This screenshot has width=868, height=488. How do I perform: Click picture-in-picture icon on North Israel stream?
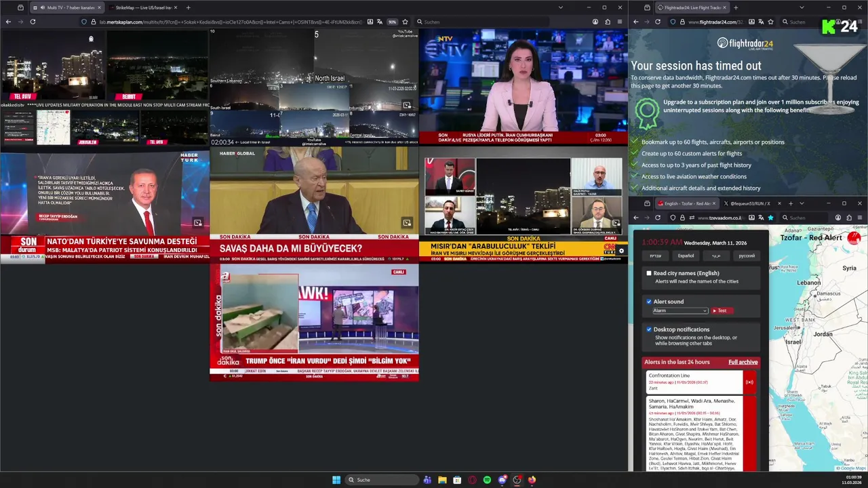tap(406, 105)
